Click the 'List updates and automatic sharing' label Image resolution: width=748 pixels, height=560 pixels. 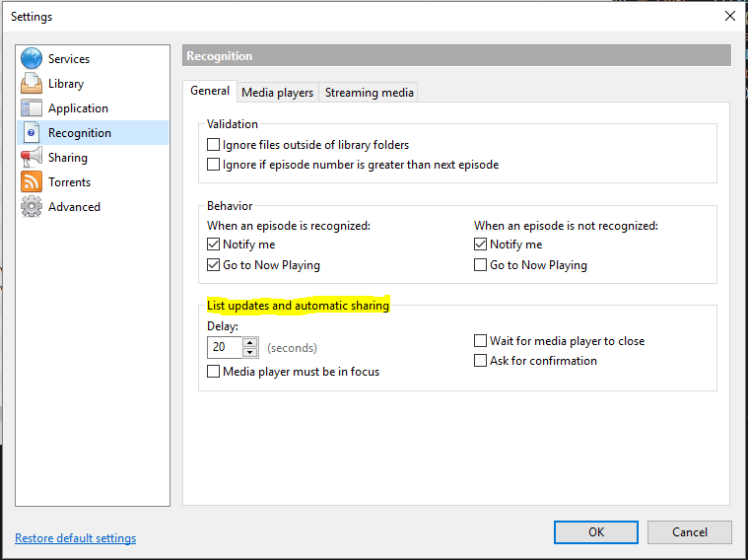click(299, 306)
